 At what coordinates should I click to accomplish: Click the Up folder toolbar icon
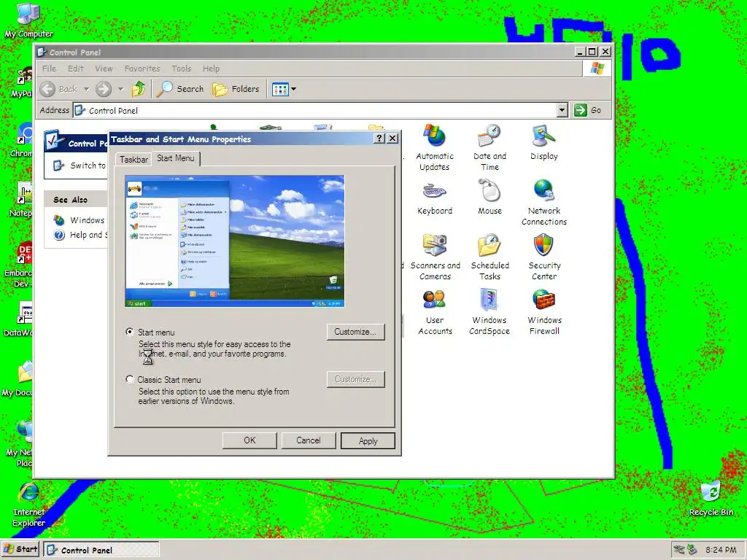[x=139, y=88]
